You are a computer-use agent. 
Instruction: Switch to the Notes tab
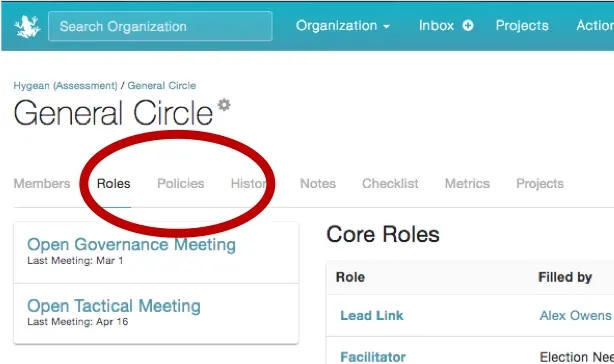(x=318, y=184)
